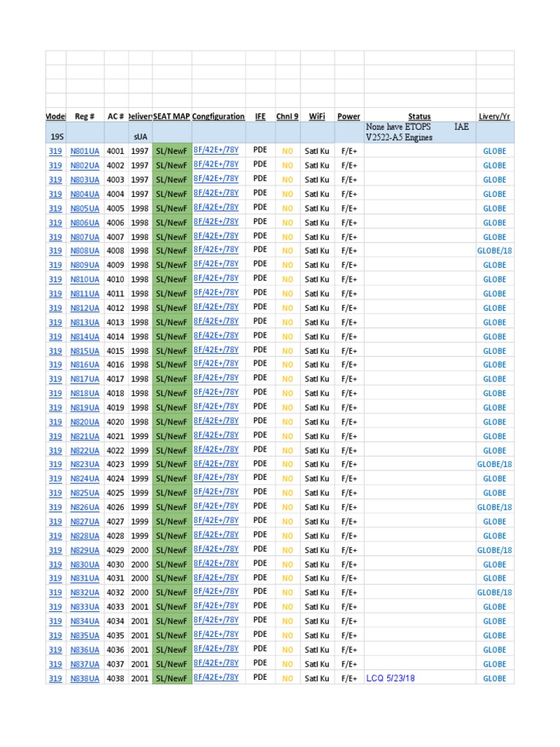Open the N838UA registration link

point(85,678)
